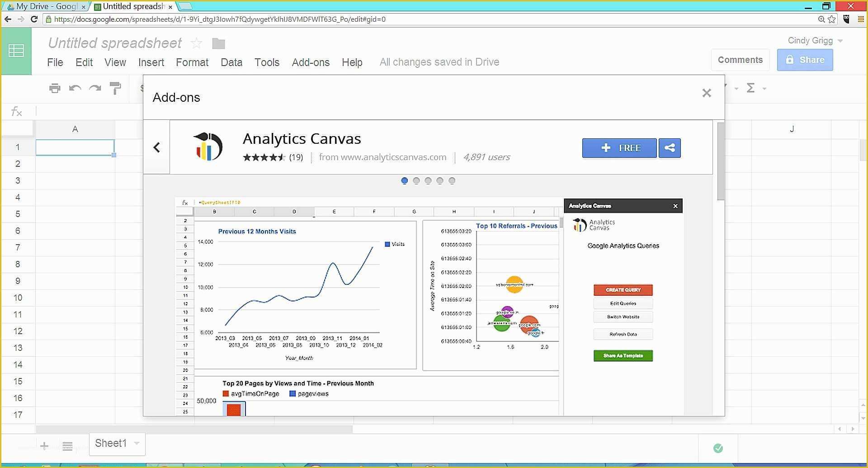Select the second screenshot carousel dot
The width and height of the screenshot is (868, 468).
pyautogui.click(x=416, y=181)
